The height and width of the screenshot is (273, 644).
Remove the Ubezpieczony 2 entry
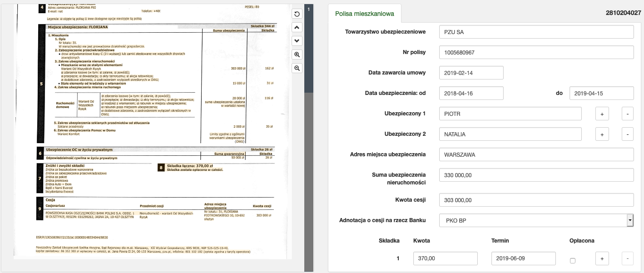[x=627, y=134]
